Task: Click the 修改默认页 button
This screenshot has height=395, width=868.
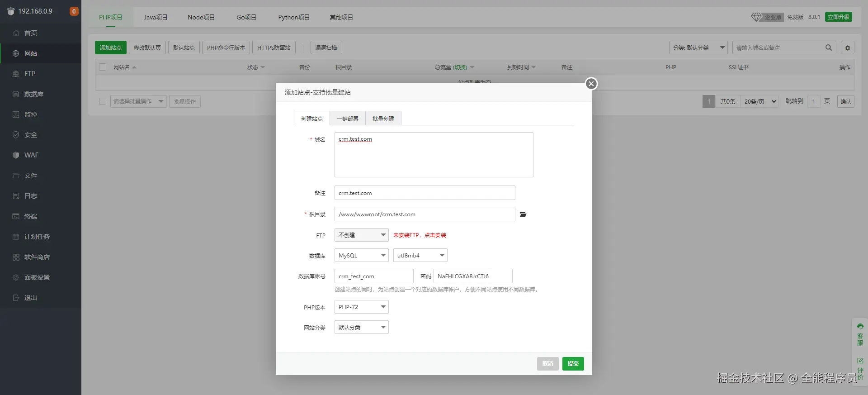Action: tap(147, 48)
